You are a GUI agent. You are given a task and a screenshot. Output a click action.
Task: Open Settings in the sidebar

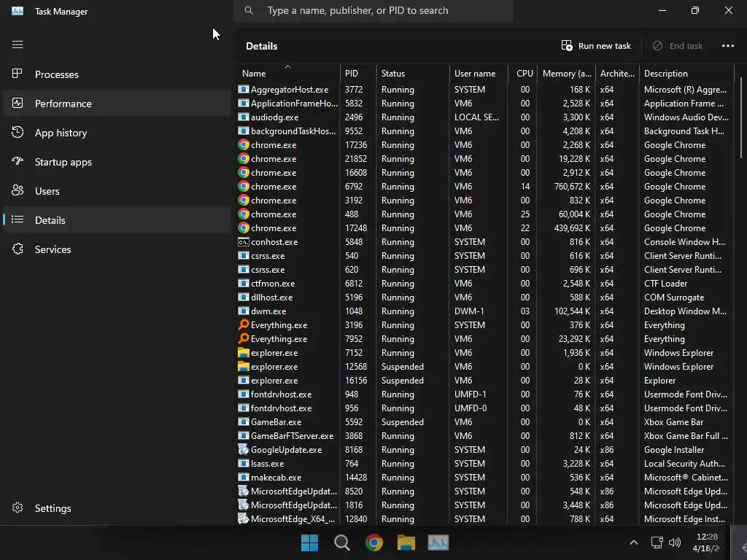click(x=117, y=507)
